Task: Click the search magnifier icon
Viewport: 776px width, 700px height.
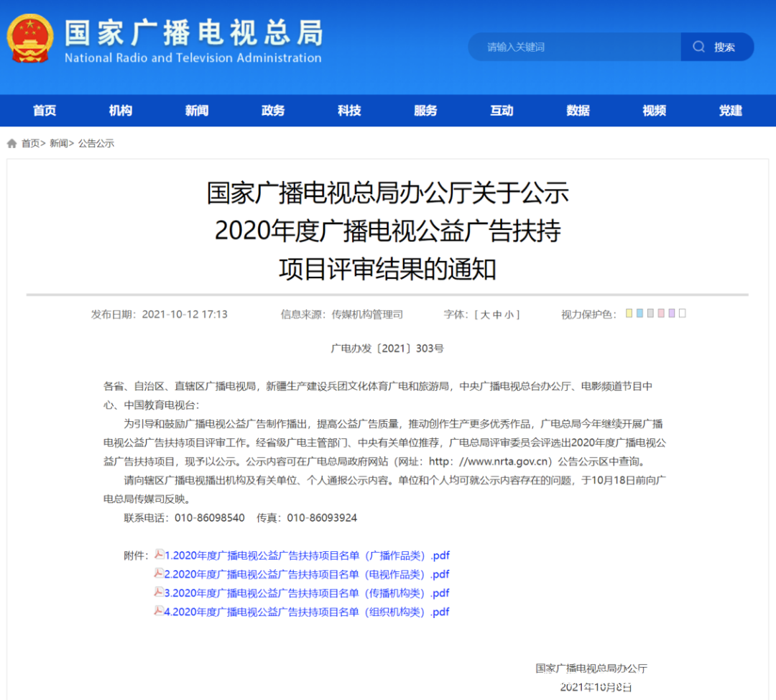Action: pyautogui.click(x=698, y=47)
